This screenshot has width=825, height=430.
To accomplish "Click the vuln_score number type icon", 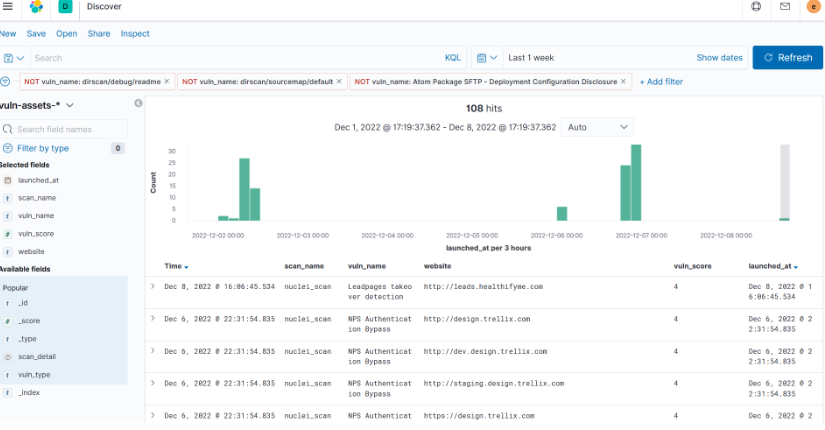I will point(7,234).
